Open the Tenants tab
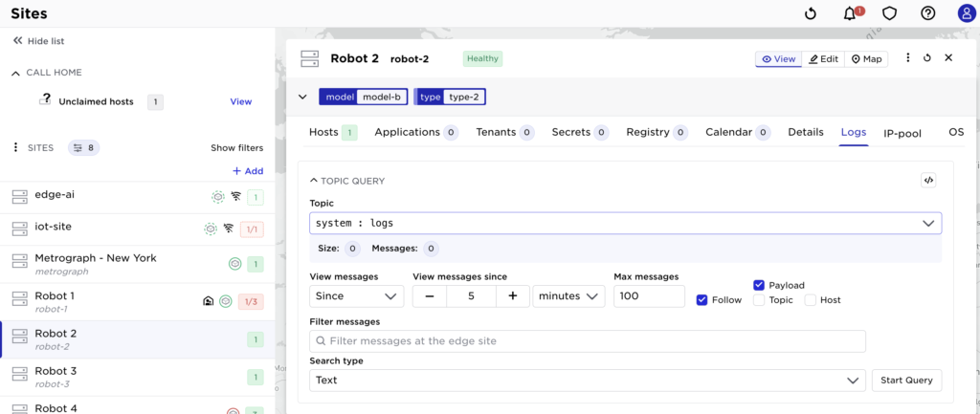 pos(505,132)
